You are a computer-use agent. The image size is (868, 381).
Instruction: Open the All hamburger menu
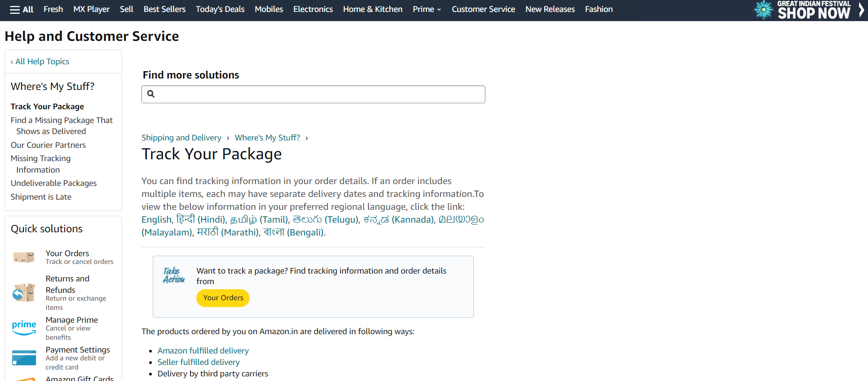tap(22, 9)
